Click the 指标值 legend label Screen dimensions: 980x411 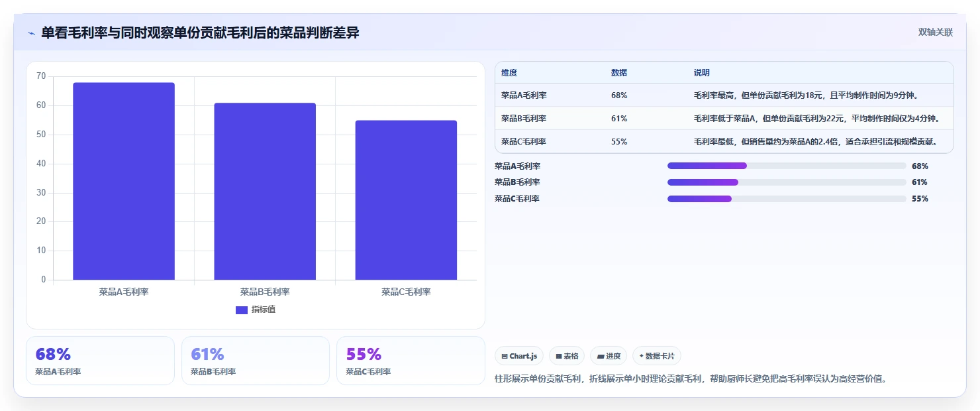point(264,310)
